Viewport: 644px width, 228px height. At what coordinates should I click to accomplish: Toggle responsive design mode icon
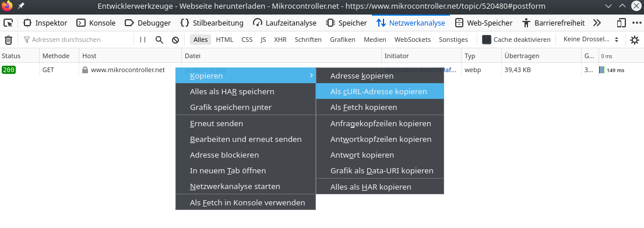click(621, 23)
